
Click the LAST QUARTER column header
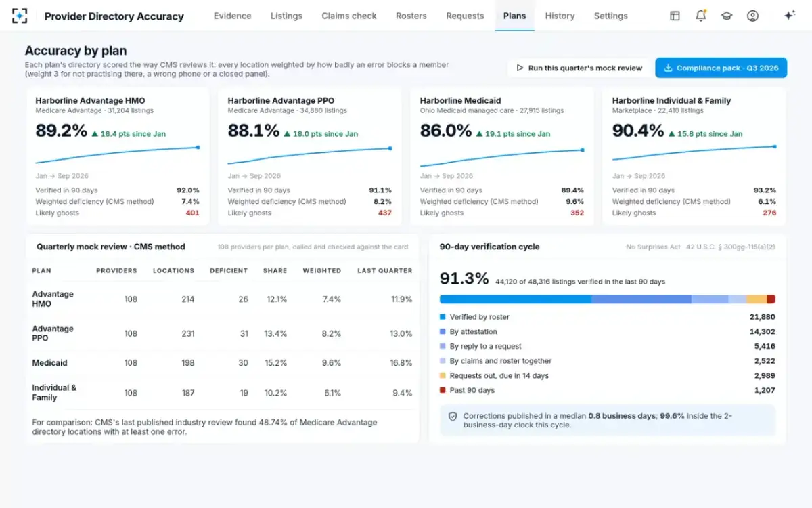(x=385, y=270)
